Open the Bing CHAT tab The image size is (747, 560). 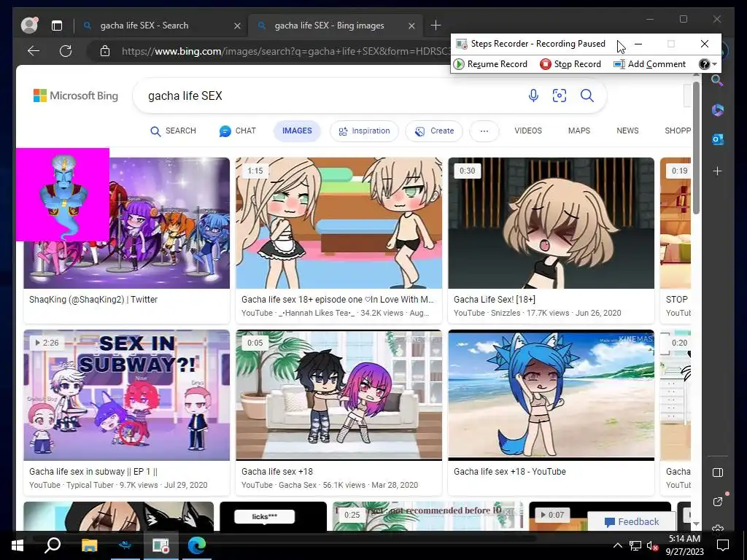[x=238, y=131]
